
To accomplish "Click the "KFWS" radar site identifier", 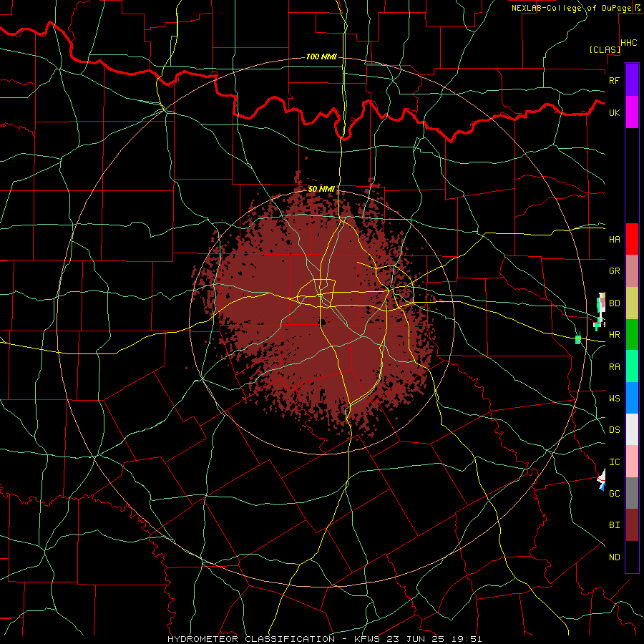I will tap(366, 639).
